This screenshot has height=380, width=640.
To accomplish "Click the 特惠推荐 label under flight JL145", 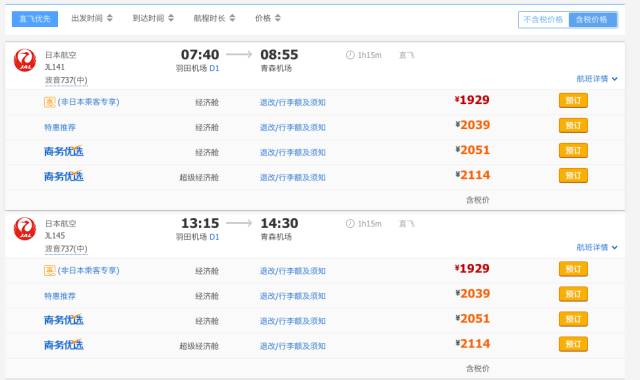I will [60, 296].
